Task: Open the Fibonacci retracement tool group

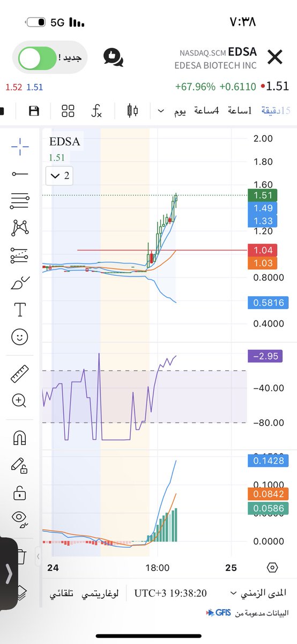Action: pyautogui.click(x=20, y=201)
